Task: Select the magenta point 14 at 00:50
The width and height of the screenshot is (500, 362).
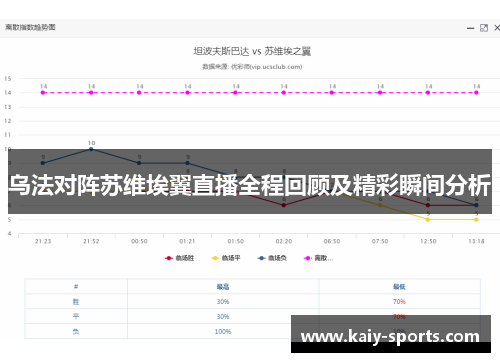Action: coord(139,93)
